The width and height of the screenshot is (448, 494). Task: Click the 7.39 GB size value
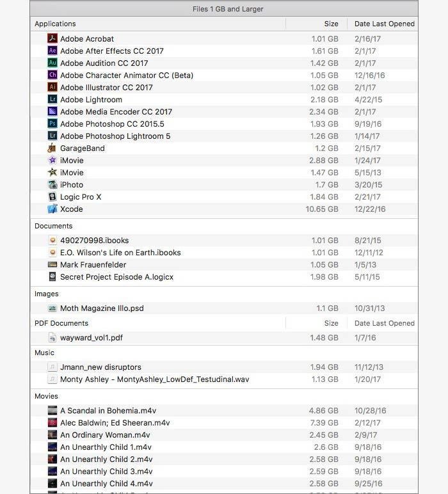coord(324,423)
